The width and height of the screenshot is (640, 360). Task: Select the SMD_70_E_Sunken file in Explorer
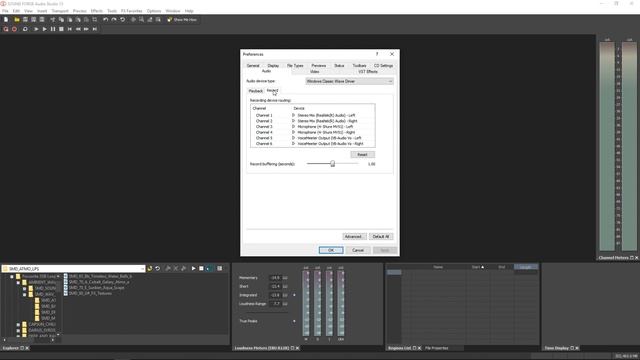click(x=96, y=288)
